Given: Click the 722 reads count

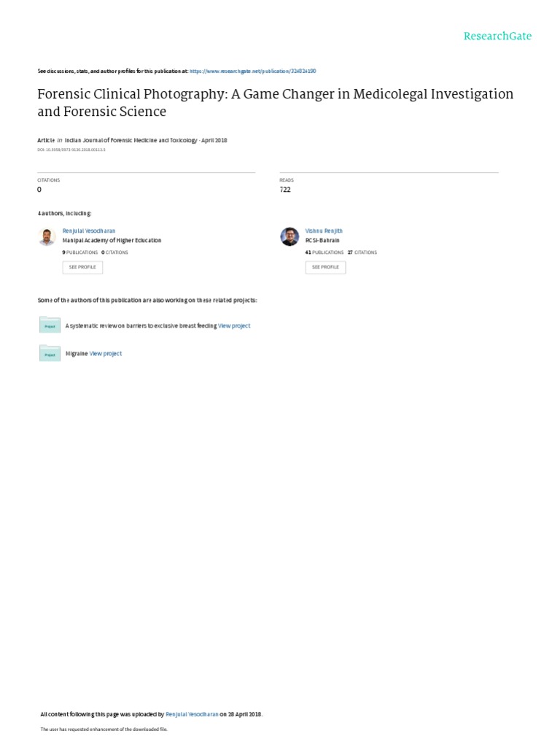Looking at the screenshot, I should coord(285,190).
